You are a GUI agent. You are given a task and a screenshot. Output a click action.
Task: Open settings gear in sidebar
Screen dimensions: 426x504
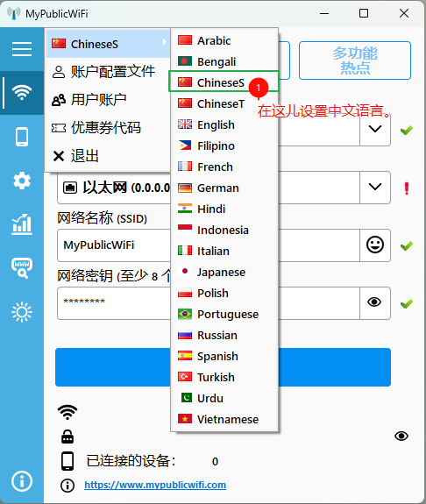click(22, 181)
